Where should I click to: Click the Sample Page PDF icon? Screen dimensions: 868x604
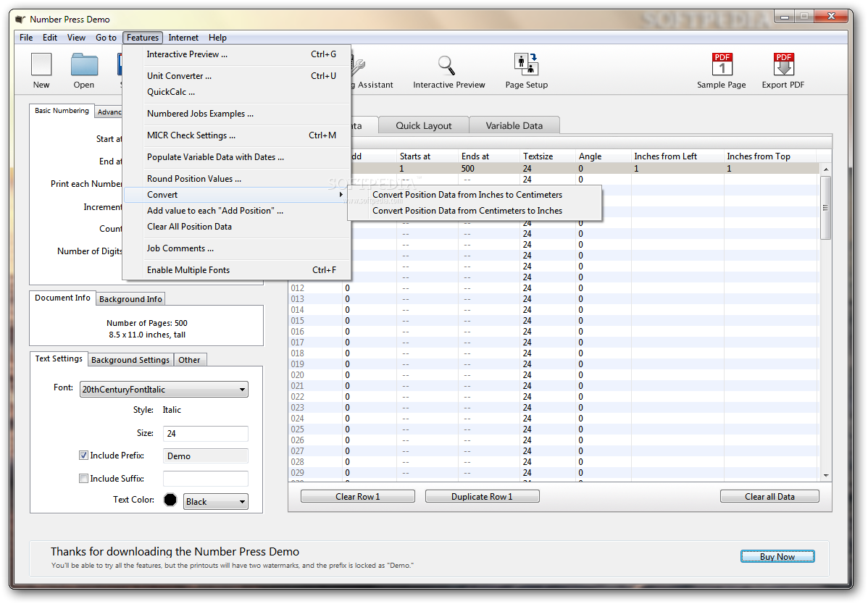coord(722,64)
